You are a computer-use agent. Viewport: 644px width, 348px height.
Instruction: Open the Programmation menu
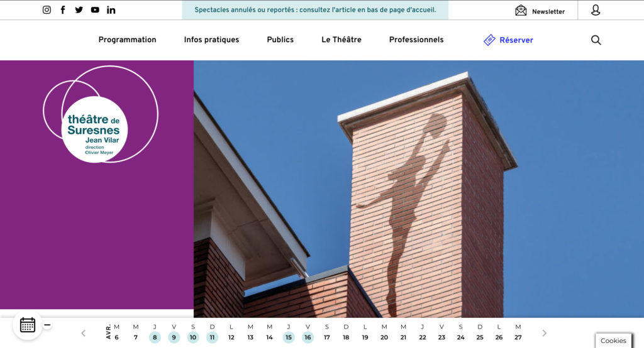click(127, 40)
